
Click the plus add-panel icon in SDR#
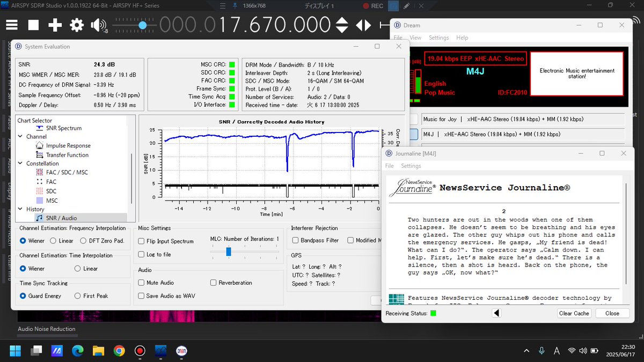55,25
